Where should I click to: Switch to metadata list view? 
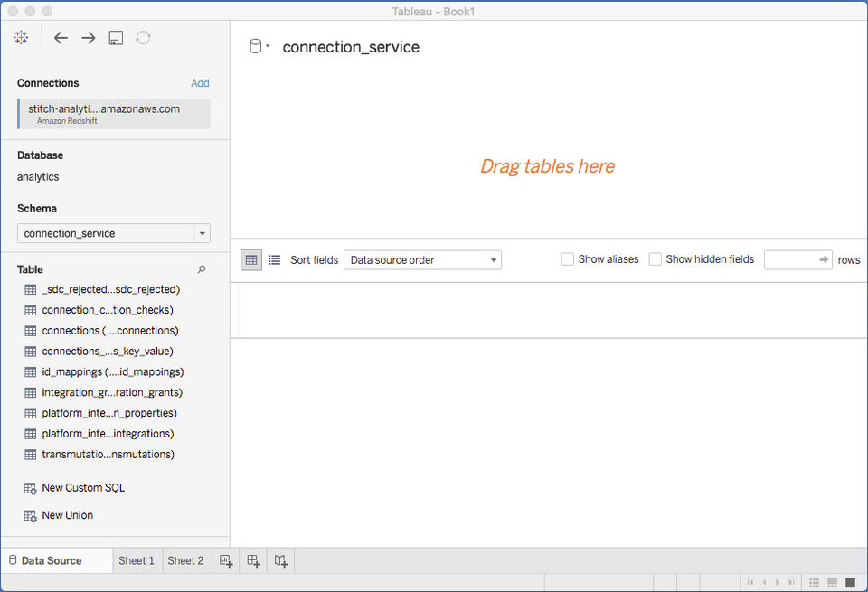(275, 260)
